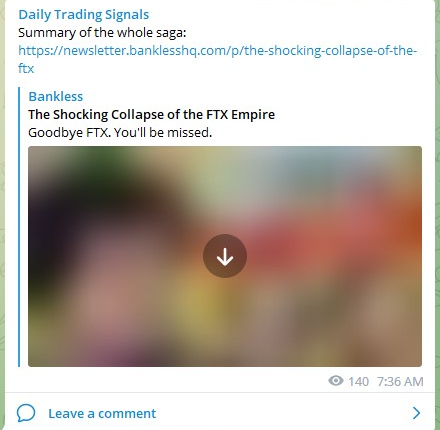
Task: Open the Daily Trading Signals channel name
Action: (84, 15)
